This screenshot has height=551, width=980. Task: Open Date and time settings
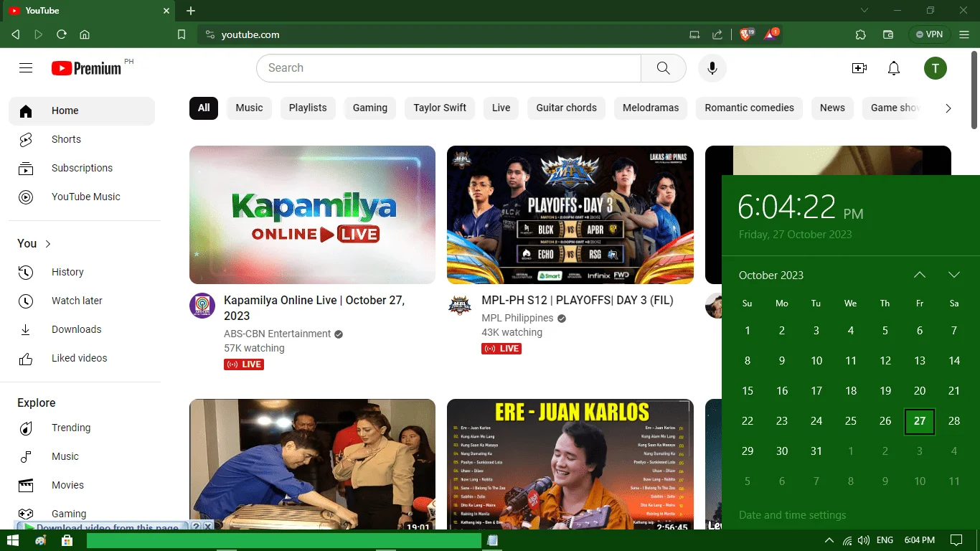point(793,515)
